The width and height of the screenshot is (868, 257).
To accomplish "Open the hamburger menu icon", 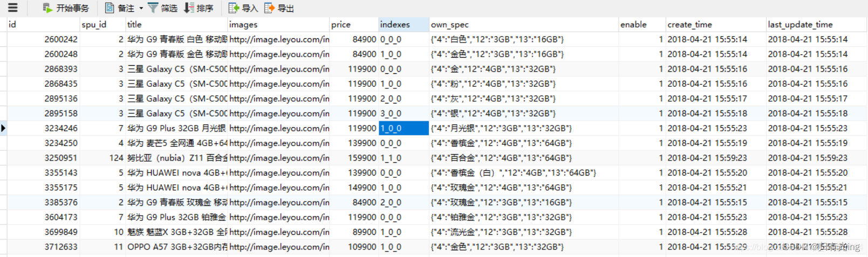I will coord(12,8).
